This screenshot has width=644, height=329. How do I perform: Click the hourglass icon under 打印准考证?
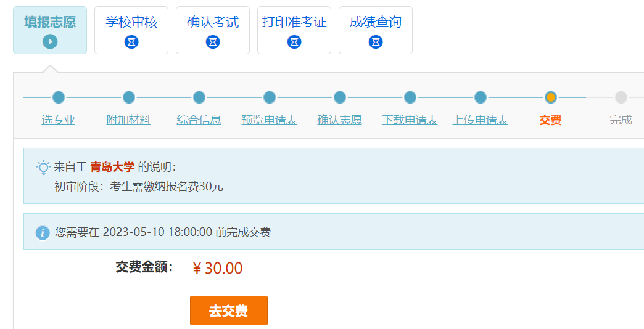(294, 42)
